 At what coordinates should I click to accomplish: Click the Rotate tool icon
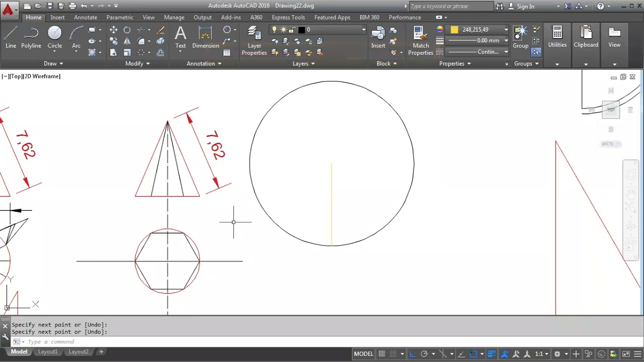127,30
